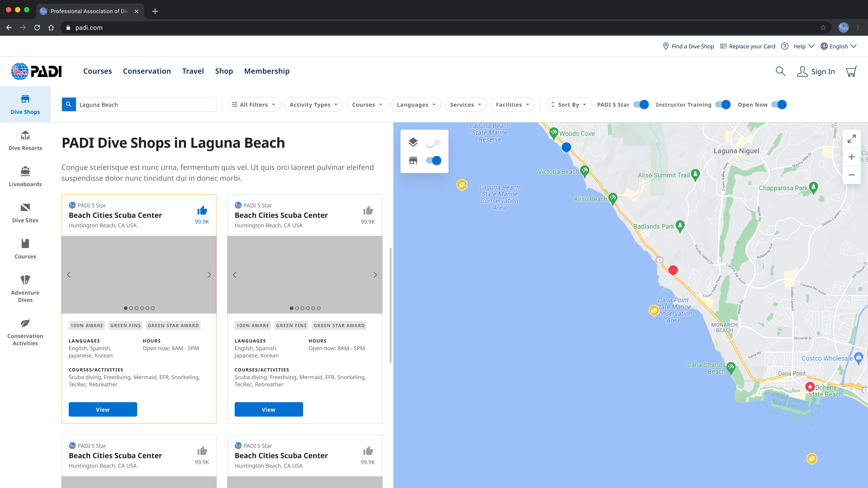Click View on the second shop card
Screen dimensions: 868x488
pyautogui.click(x=269, y=410)
